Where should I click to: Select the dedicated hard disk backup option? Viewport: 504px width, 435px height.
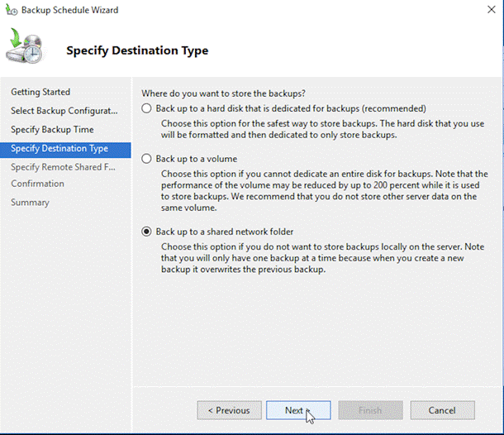coord(147,108)
